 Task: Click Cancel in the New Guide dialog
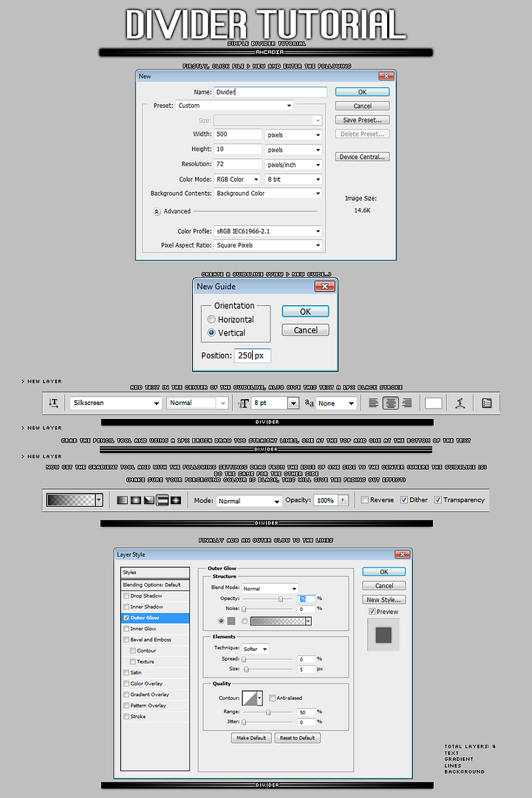point(305,330)
